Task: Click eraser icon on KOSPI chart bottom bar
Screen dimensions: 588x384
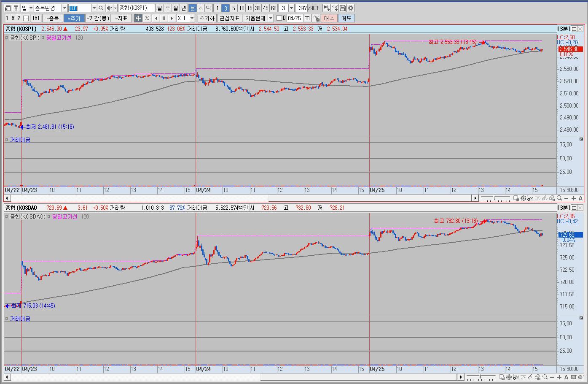Action: (x=552, y=198)
